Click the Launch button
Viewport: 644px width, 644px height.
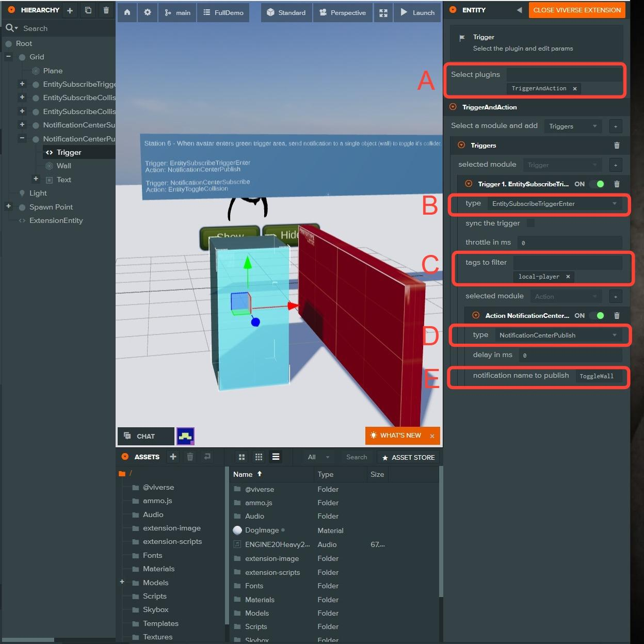point(418,12)
